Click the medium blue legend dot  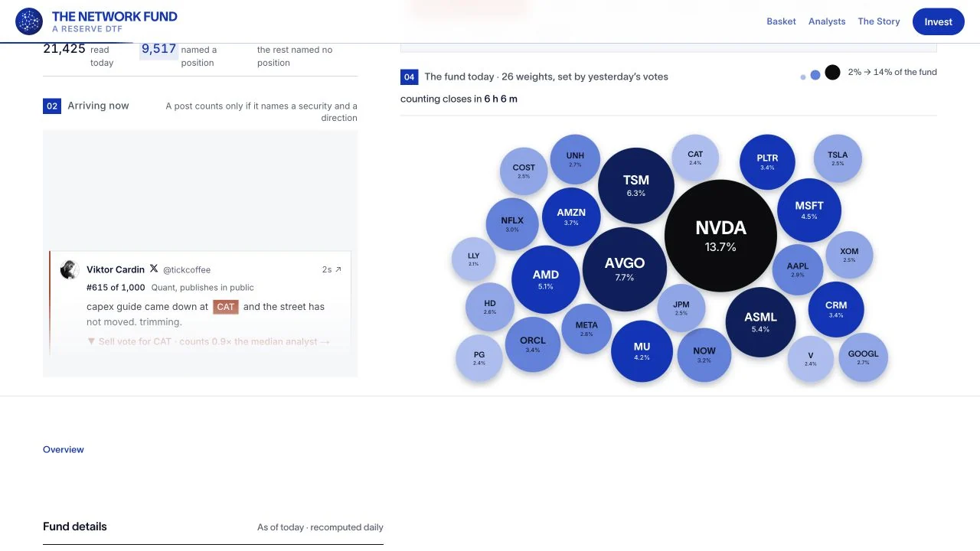(815, 75)
